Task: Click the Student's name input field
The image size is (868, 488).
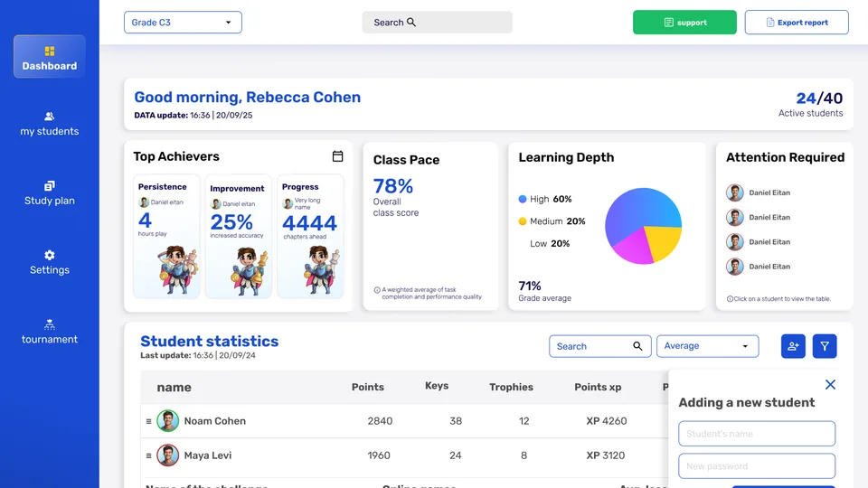Action: [757, 434]
